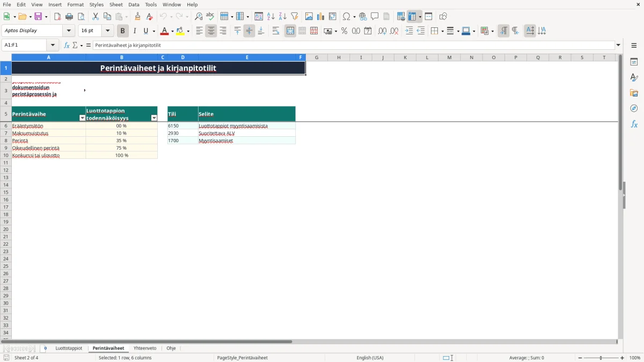This screenshot has height=362, width=644.
Task: Export directly as PDF
Action: coord(57,17)
